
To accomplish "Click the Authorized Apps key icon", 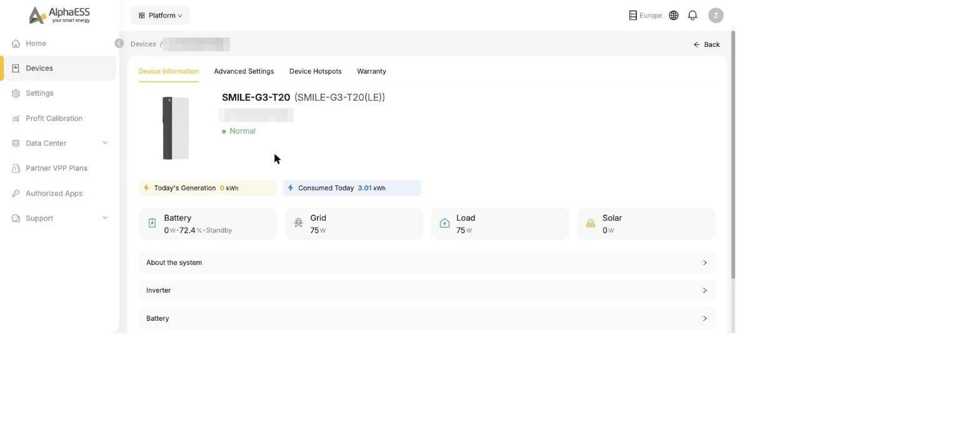I will 16,193.
